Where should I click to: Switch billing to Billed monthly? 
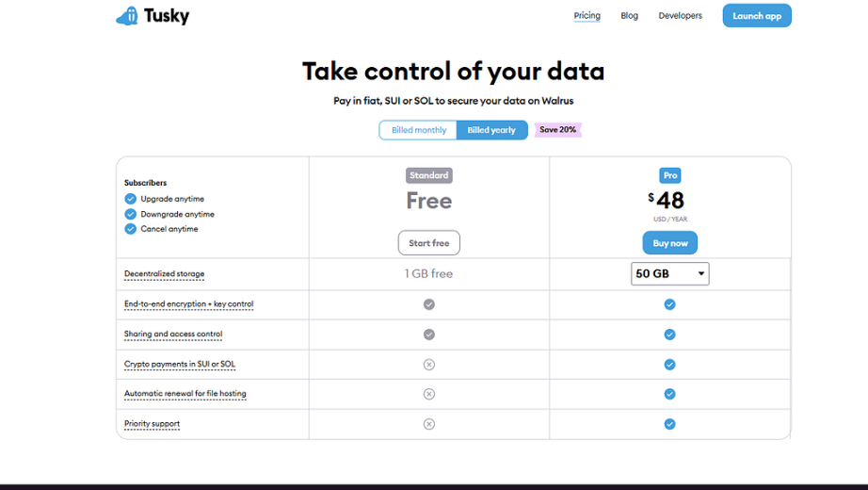pyautogui.click(x=419, y=130)
